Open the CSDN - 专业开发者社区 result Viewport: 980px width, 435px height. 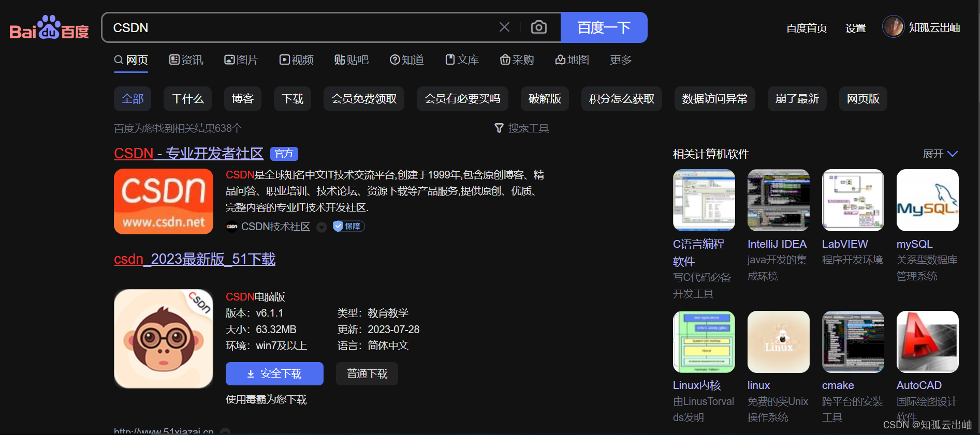(x=188, y=154)
